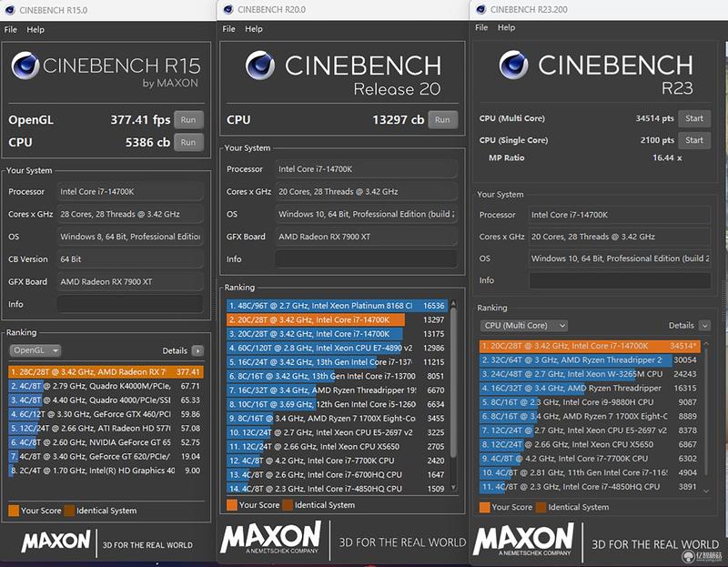The image size is (728, 567).
Task: Select the Ryzen Threadripper 30054 row in R23
Action: tap(589, 359)
